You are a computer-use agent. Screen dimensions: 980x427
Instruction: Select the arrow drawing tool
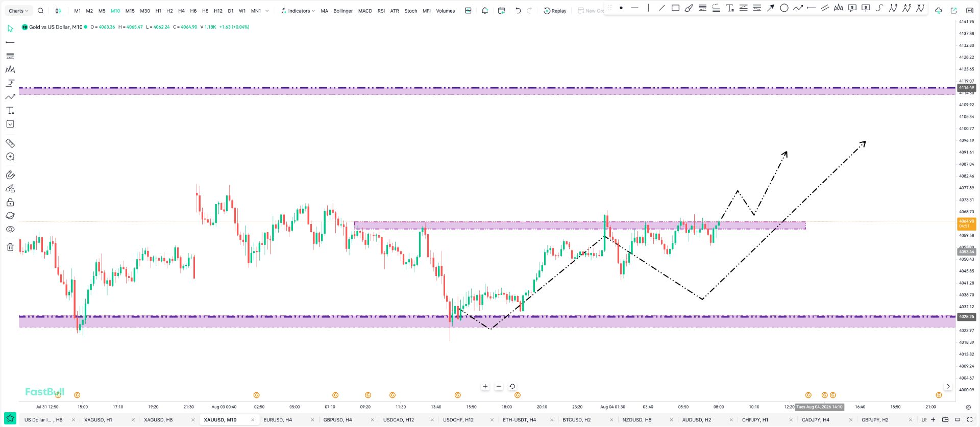click(771, 8)
